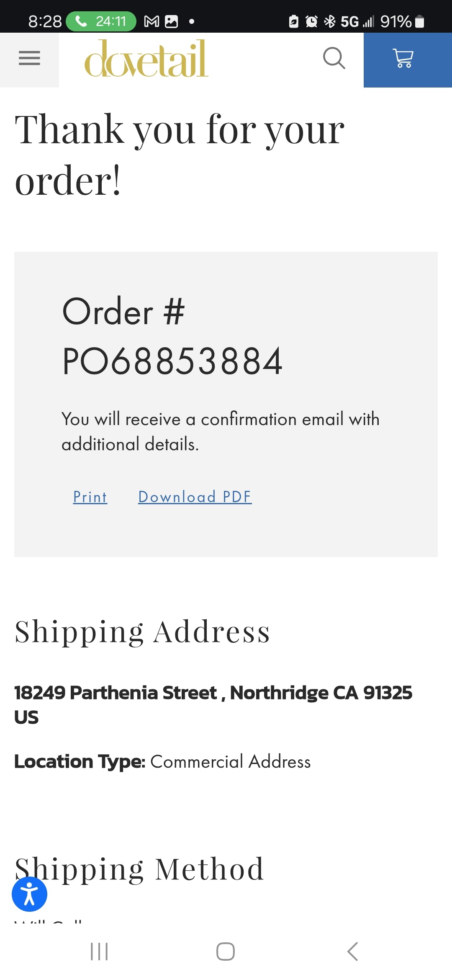Tap the Location Type Commercial Address line

coord(162,761)
